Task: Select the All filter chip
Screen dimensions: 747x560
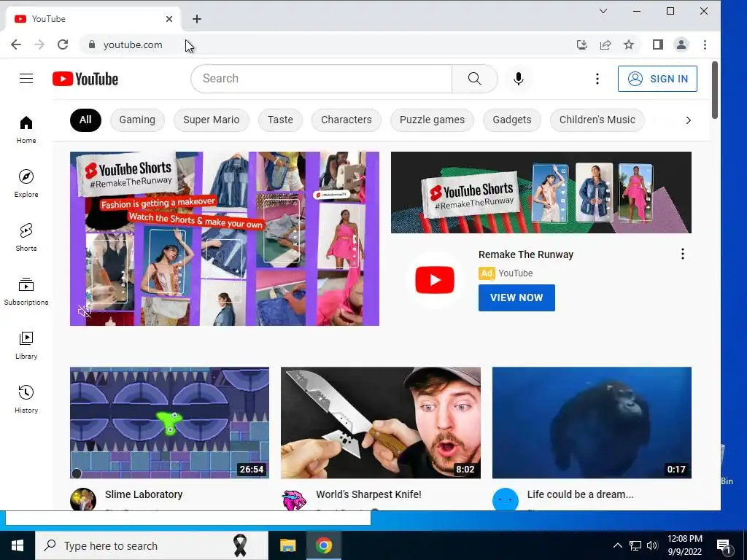Action: click(85, 120)
